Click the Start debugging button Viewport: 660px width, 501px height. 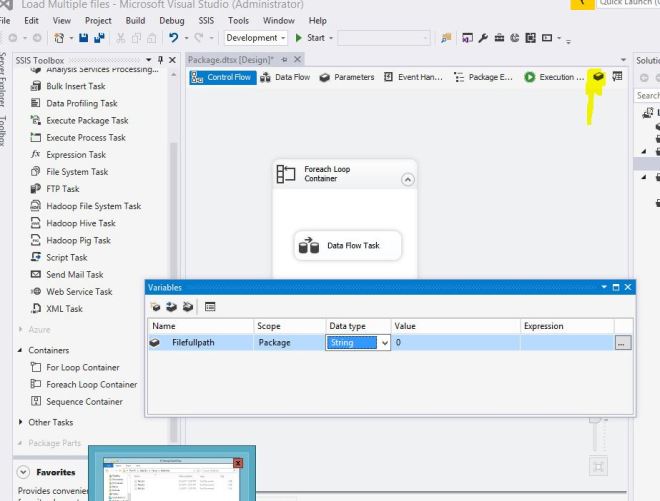tap(313, 38)
